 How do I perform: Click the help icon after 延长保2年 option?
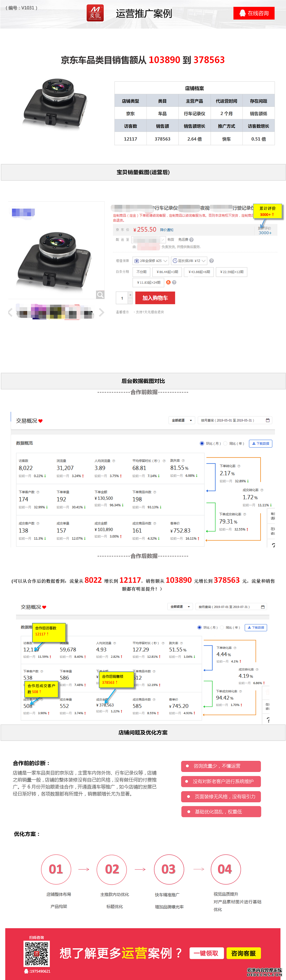(212, 261)
